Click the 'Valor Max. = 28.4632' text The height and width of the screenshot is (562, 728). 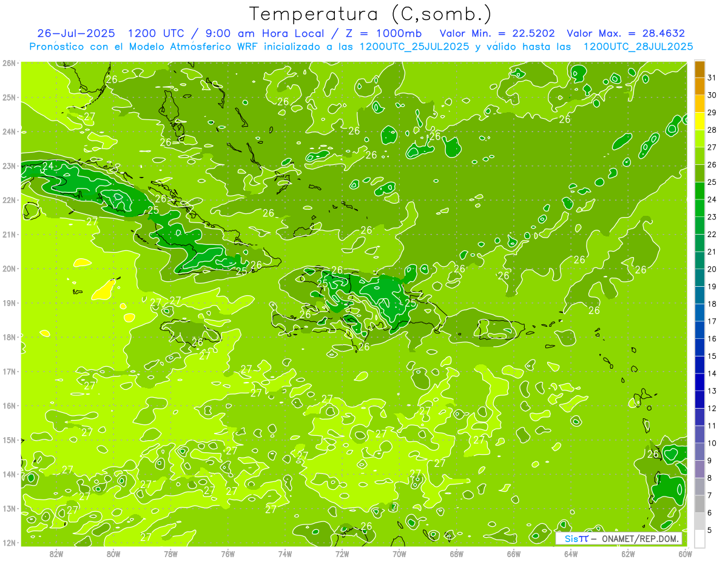coord(626,33)
